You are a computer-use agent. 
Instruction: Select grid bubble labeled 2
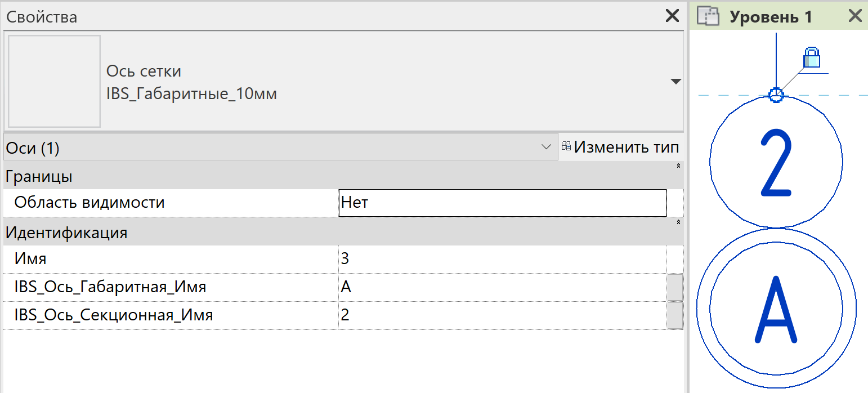point(776,162)
